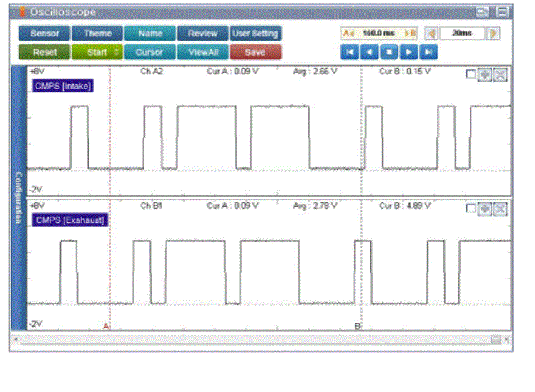Open the Start dropdown

pyautogui.click(x=97, y=52)
